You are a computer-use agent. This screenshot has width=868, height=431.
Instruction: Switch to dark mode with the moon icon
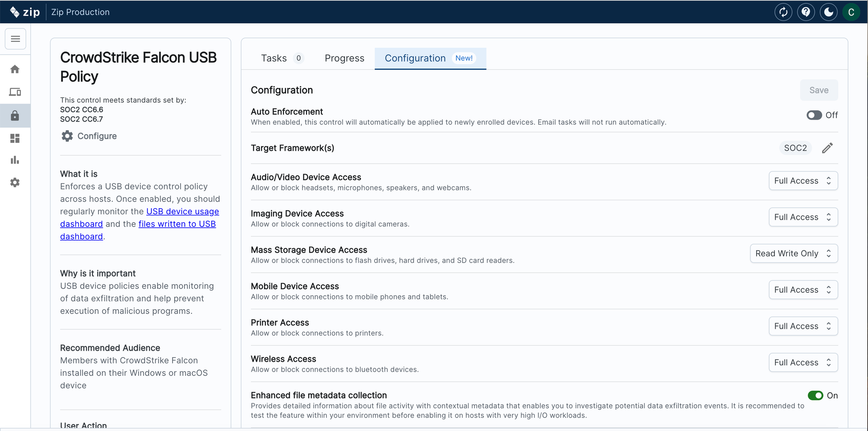coord(828,12)
